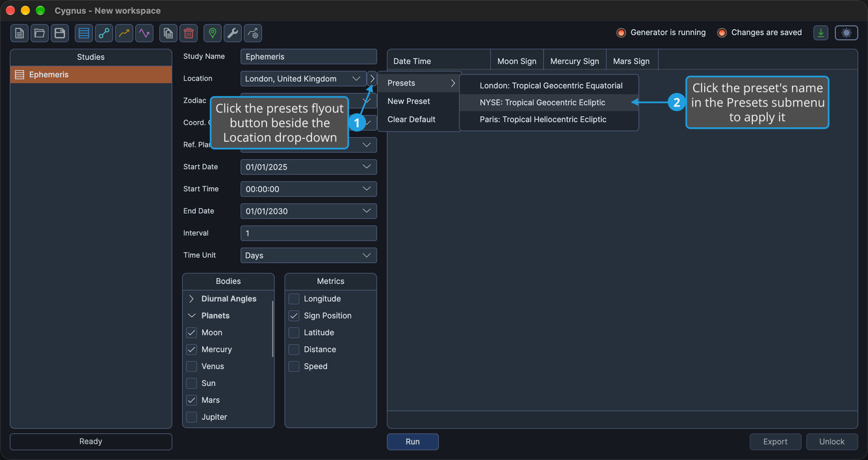Toggle the light theme sun button
The width and height of the screenshot is (868, 460).
point(847,33)
